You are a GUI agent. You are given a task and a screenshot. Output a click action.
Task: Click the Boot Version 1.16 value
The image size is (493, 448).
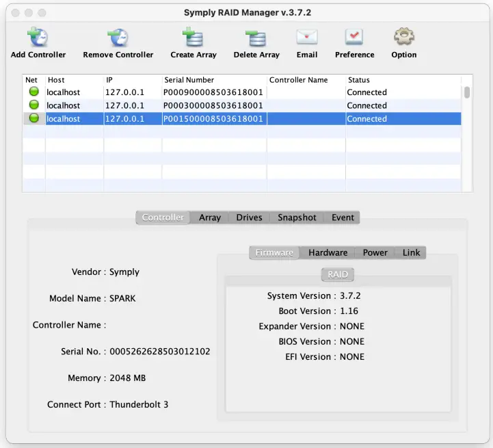click(x=349, y=311)
